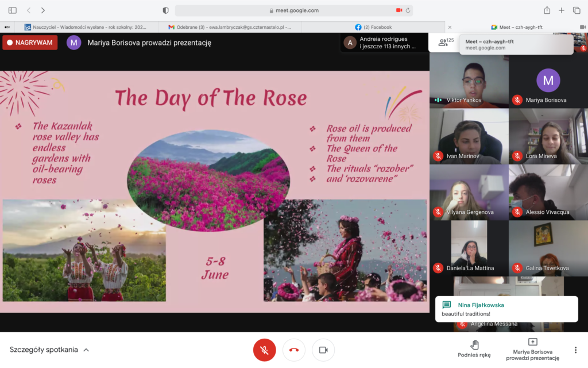The height and width of the screenshot is (368, 588).
Task: Show participants list with 125 people icon
Action: tap(442, 42)
